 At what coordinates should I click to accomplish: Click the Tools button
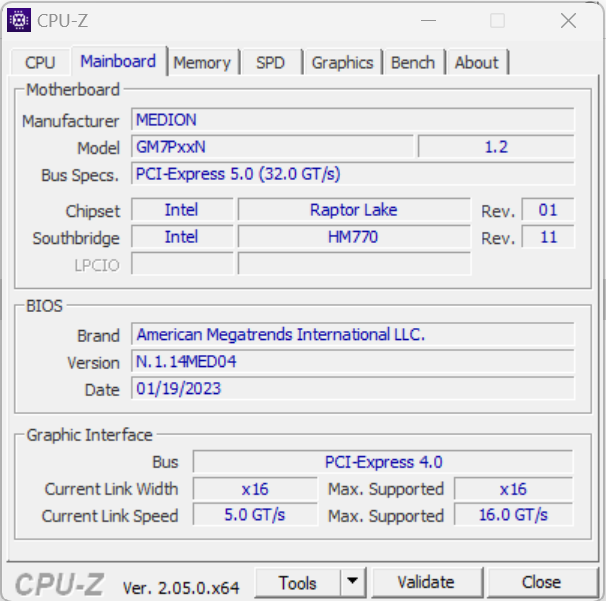tap(298, 583)
